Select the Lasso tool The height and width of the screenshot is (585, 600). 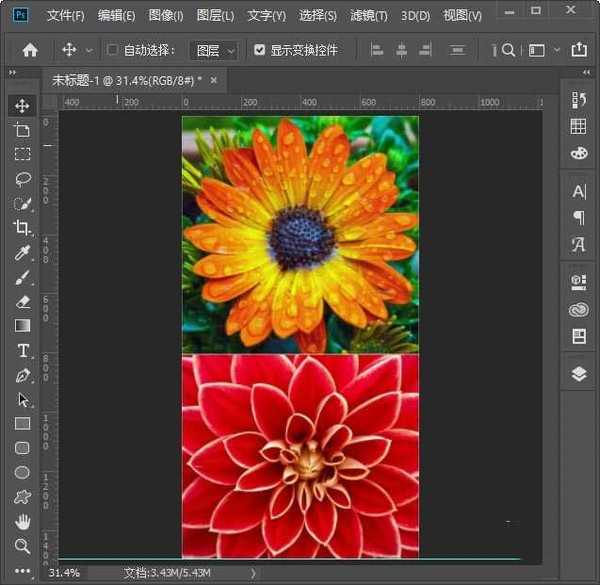[22, 179]
